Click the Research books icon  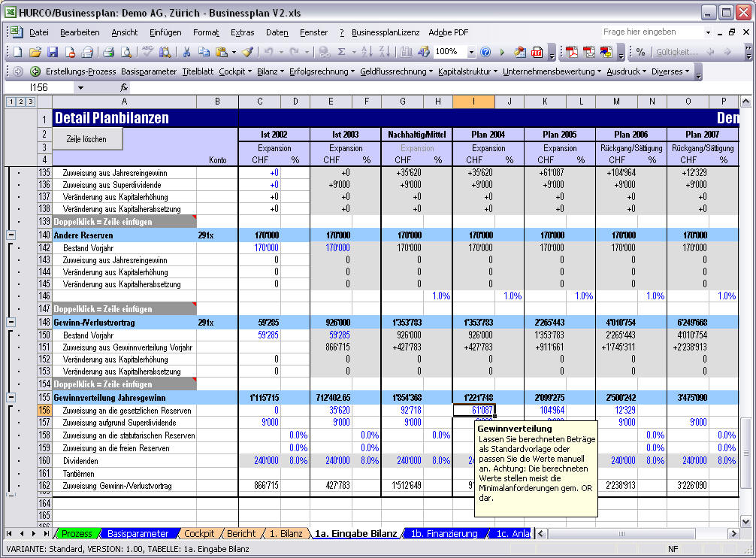165,52
